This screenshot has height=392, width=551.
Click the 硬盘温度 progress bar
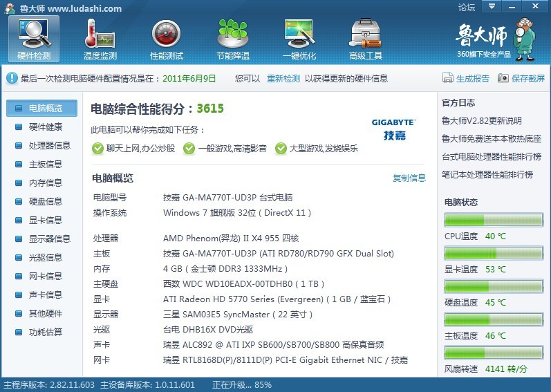click(x=494, y=286)
